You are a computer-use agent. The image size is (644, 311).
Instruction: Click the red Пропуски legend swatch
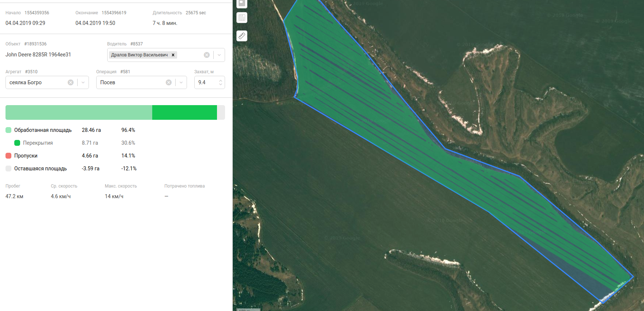pyautogui.click(x=8, y=156)
